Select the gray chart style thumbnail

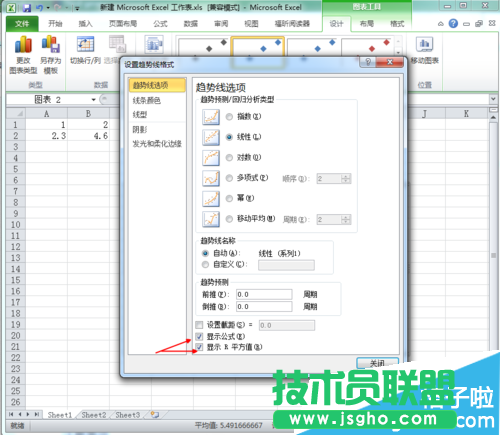(203, 47)
